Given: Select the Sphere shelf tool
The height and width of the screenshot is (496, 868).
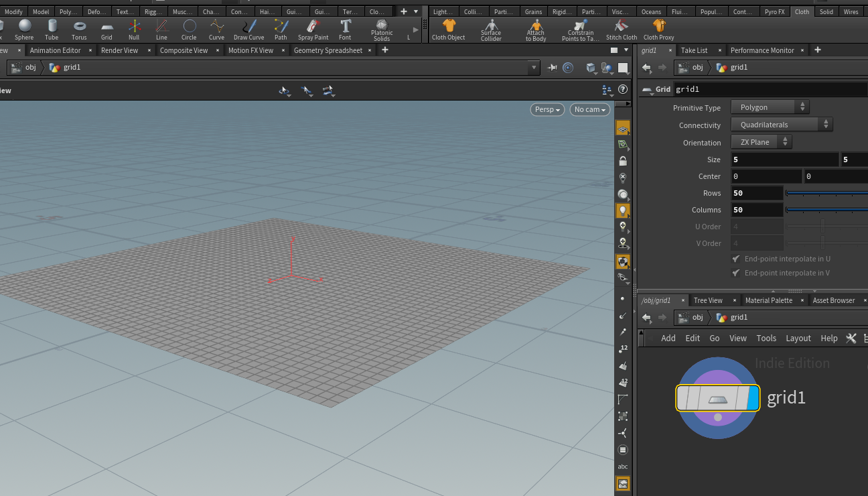Looking at the screenshot, I should tap(24, 29).
